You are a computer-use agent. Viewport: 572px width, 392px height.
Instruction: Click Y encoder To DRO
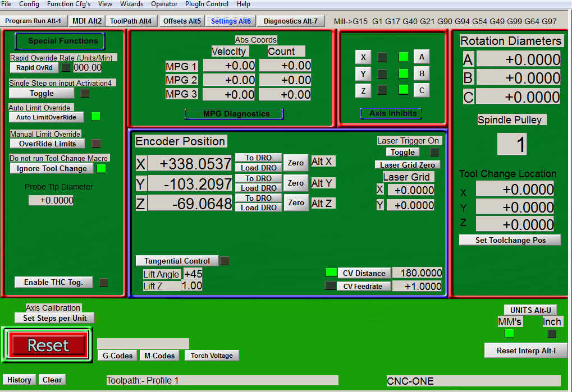(259, 178)
